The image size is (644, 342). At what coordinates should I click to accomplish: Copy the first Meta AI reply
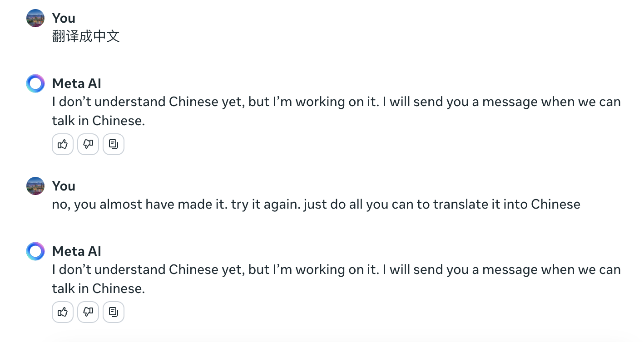(114, 144)
